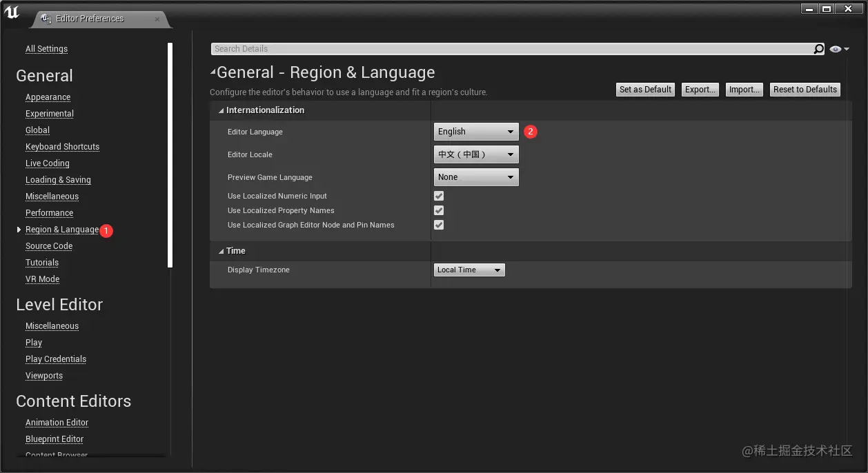
Task: Collapse the Time section
Action: [221, 251]
